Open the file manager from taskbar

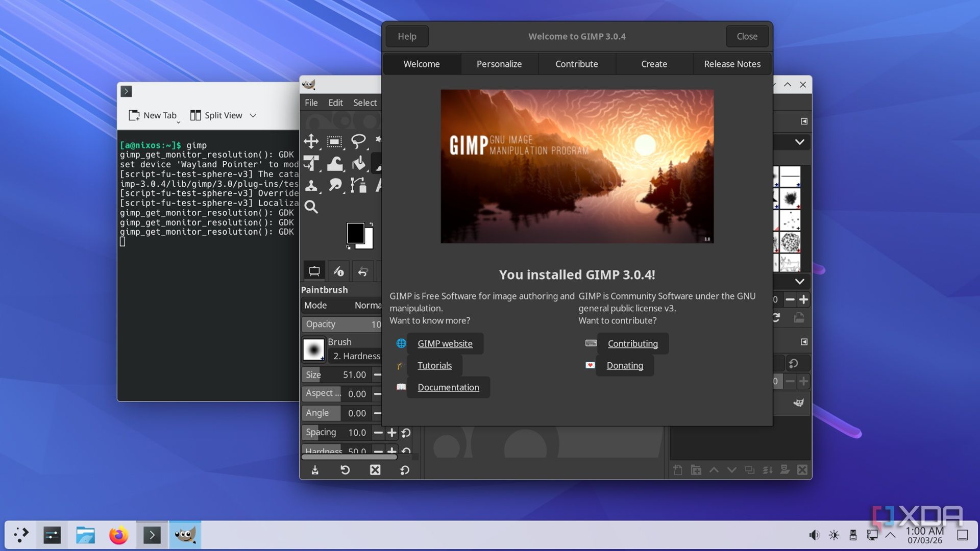[x=85, y=535]
